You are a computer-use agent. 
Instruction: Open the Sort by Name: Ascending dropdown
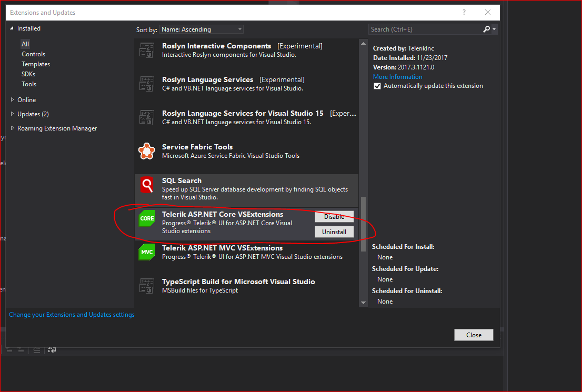pos(202,29)
